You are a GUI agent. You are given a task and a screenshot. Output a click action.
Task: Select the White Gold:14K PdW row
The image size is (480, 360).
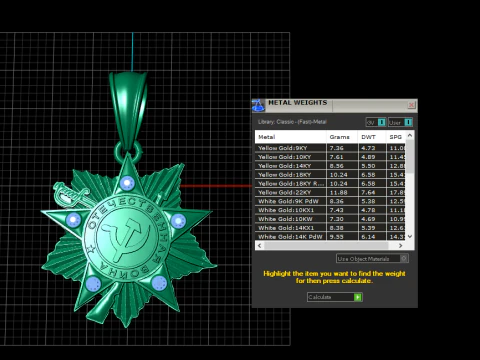(331, 237)
